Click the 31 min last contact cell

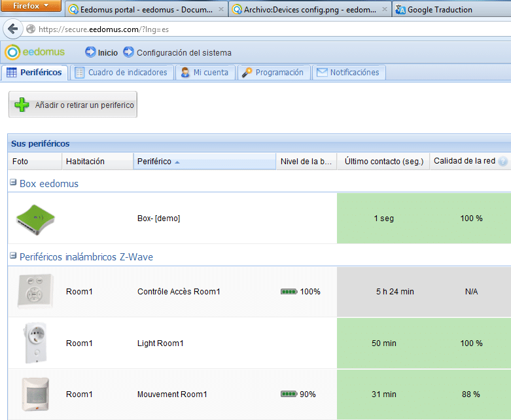[x=384, y=394]
